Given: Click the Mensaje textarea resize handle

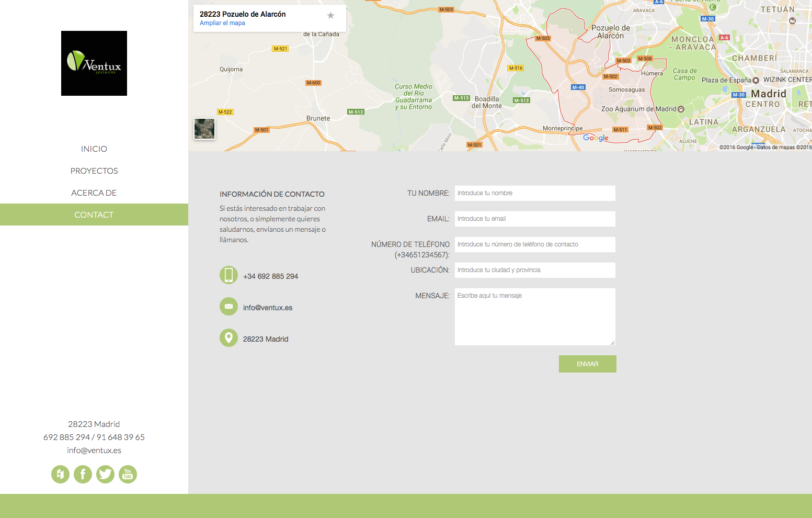Looking at the screenshot, I should coord(612,342).
